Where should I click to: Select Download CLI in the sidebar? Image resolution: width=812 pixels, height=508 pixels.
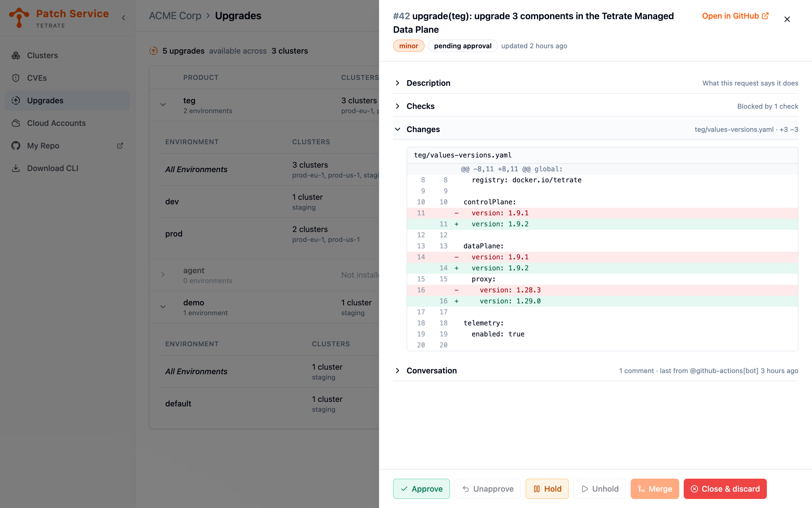point(67,168)
